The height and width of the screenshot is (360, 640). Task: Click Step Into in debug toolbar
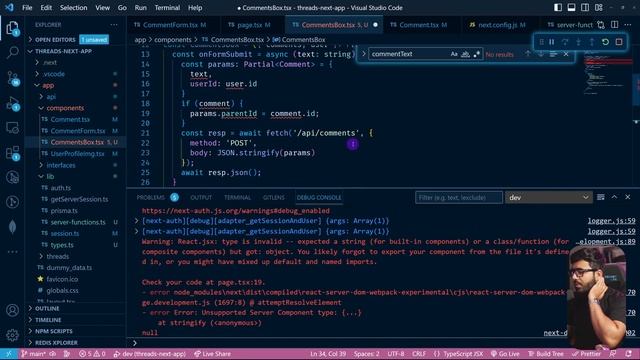click(x=578, y=42)
